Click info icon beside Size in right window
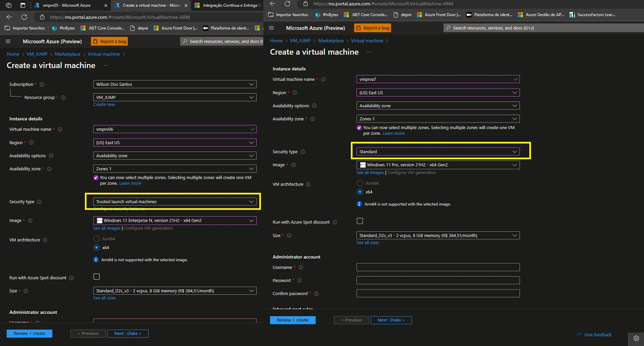 (289, 235)
